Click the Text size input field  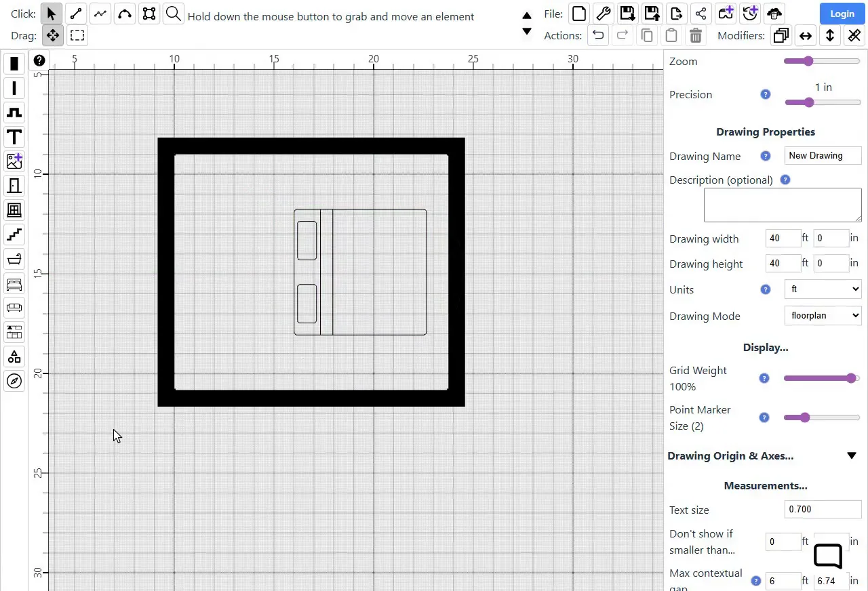pos(823,510)
